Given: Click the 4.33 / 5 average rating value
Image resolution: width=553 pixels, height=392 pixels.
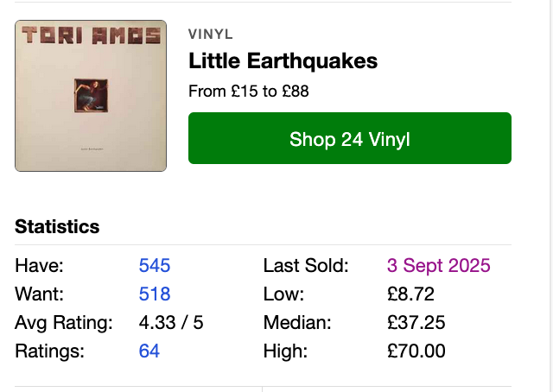Looking at the screenshot, I should (x=171, y=323).
